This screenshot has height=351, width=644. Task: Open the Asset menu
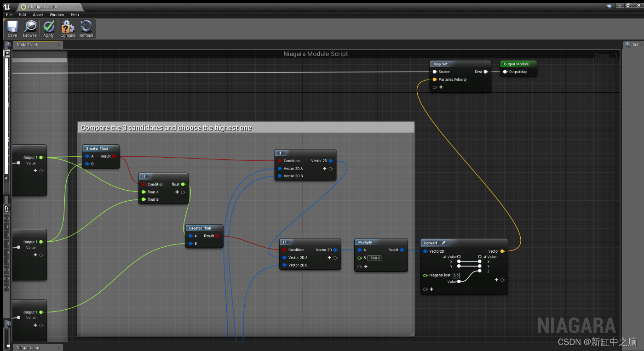point(38,15)
